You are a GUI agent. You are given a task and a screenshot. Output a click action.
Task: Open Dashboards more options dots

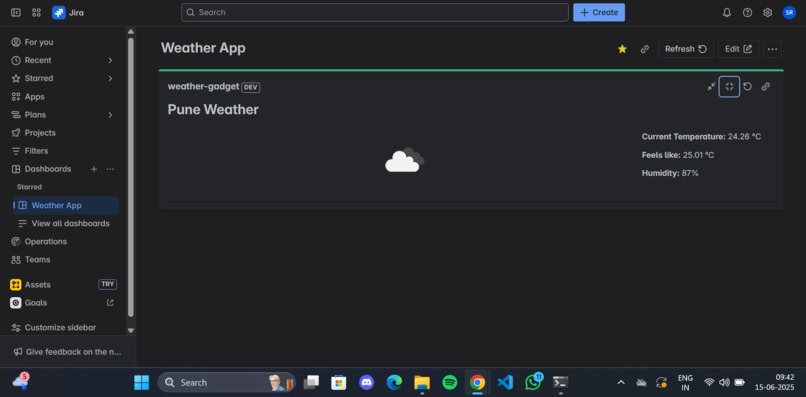pyautogui.click(x=110, y=169)
